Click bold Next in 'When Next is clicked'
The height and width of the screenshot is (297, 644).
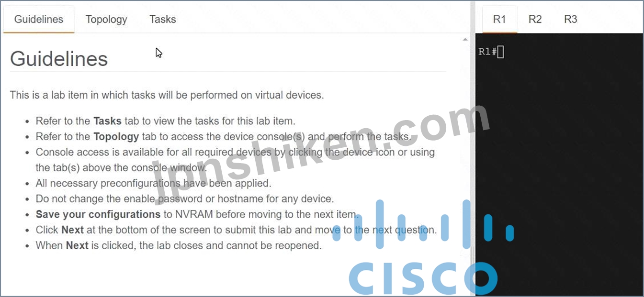[x=77, y=245]
